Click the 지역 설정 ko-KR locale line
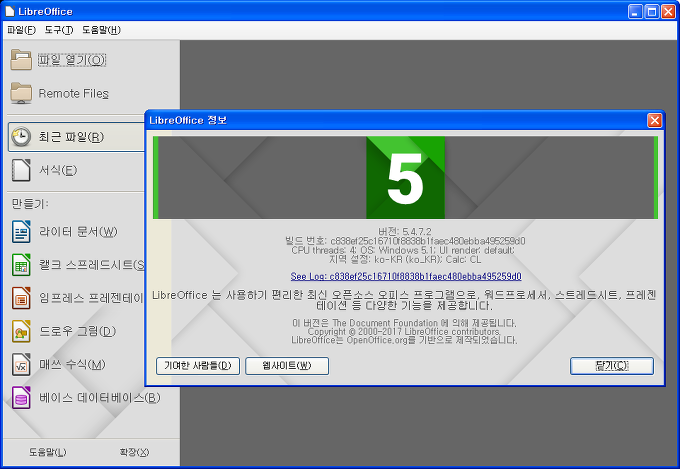This screenshot has width=680, height=469. tap(405, 260)
